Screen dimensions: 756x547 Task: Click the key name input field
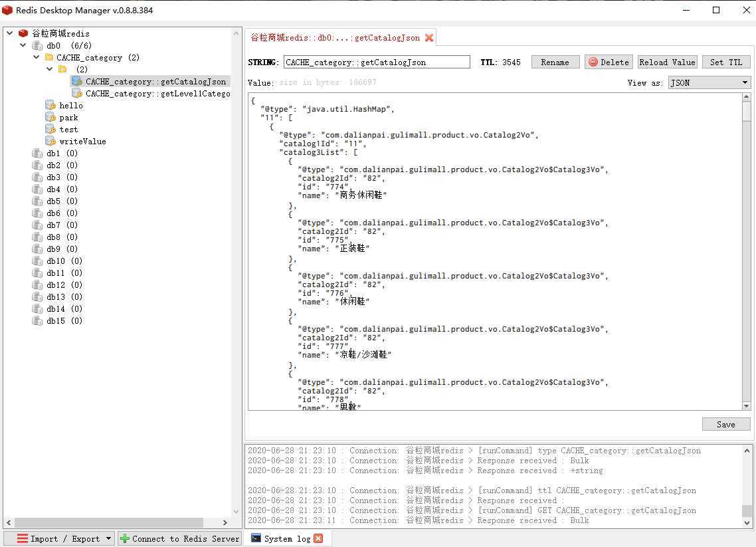pos(377,62)
